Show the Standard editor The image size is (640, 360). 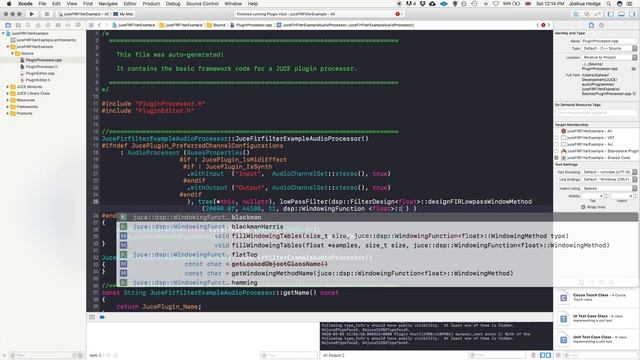(576, 14)
